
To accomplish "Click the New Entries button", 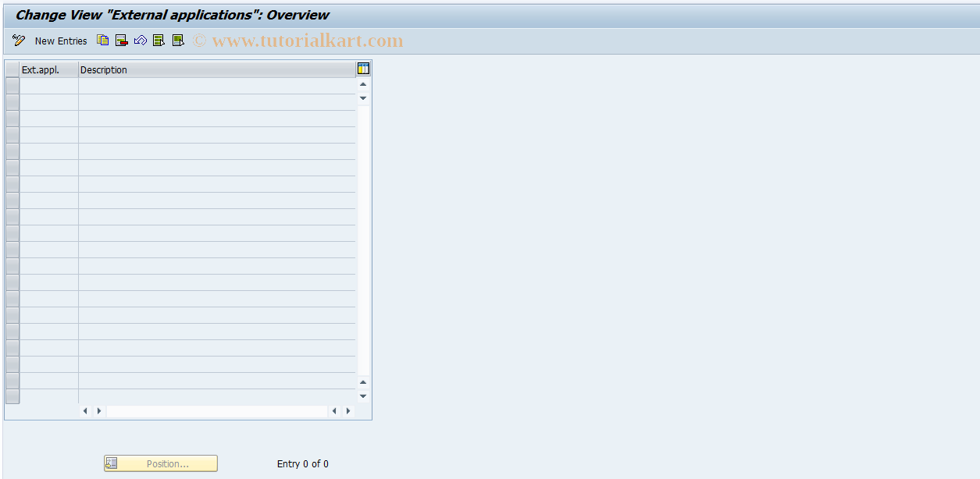I will click(x=61, y=41).
